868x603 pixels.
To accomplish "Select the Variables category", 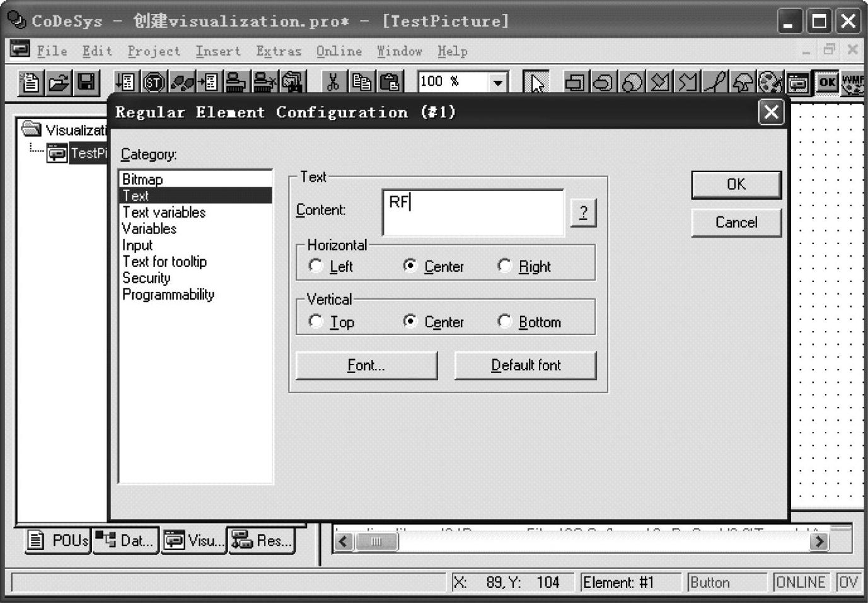I will point(195,228).
